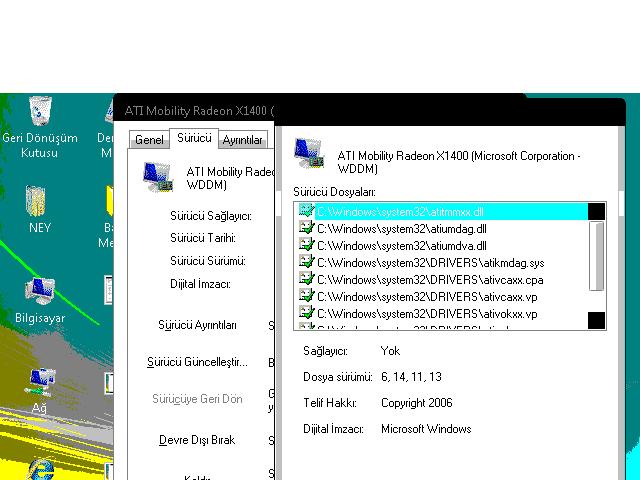640x480 pixels.
Task: Click the Dijital İmzacı: label on Sürücü tab
Action: tap(200, 284)
